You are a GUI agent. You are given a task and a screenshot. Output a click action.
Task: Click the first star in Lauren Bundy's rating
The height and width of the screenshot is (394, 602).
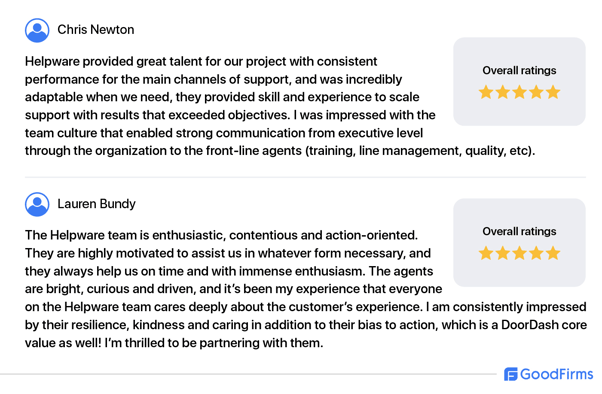tap(486, 253)
